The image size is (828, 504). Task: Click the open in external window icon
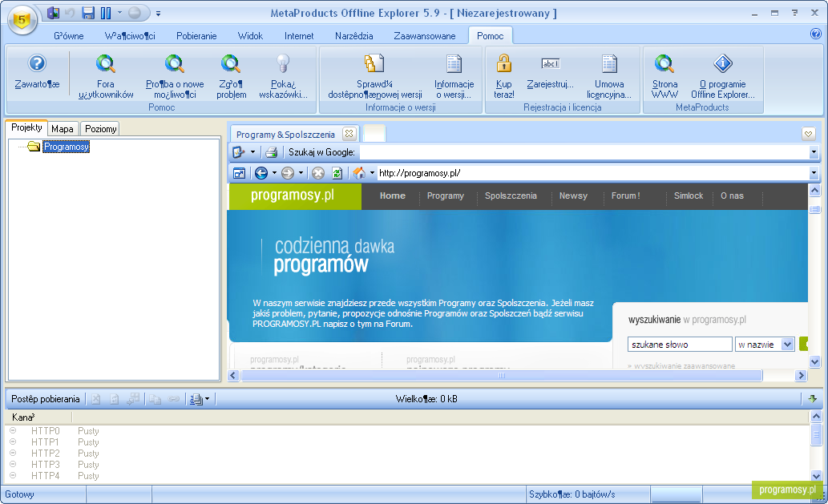click(x=239, y=173)
